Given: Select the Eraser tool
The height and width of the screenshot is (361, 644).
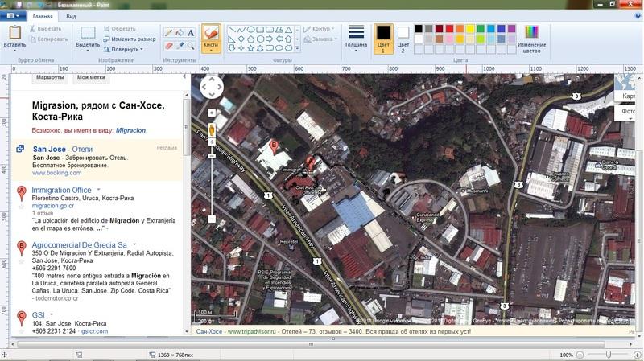Looking at the screenshot, I should [168, 46].
